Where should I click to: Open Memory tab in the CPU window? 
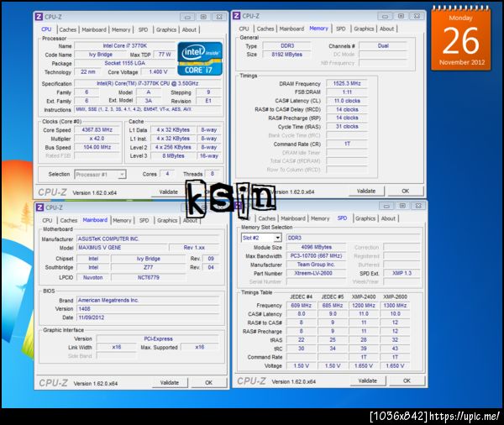(x=121, y=29)
